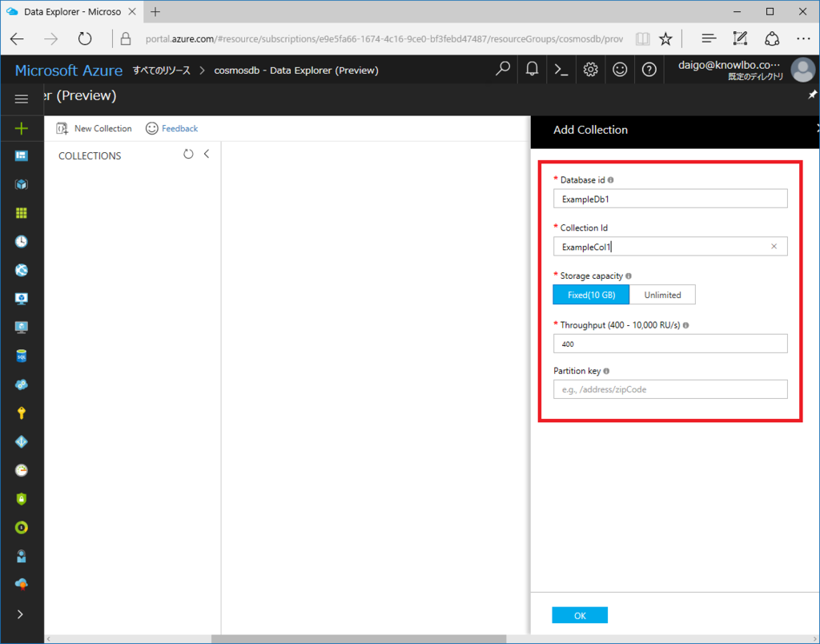Open the yellow key Subscriptions icon
Screen dimensions: 820x644
click(22, 413)
